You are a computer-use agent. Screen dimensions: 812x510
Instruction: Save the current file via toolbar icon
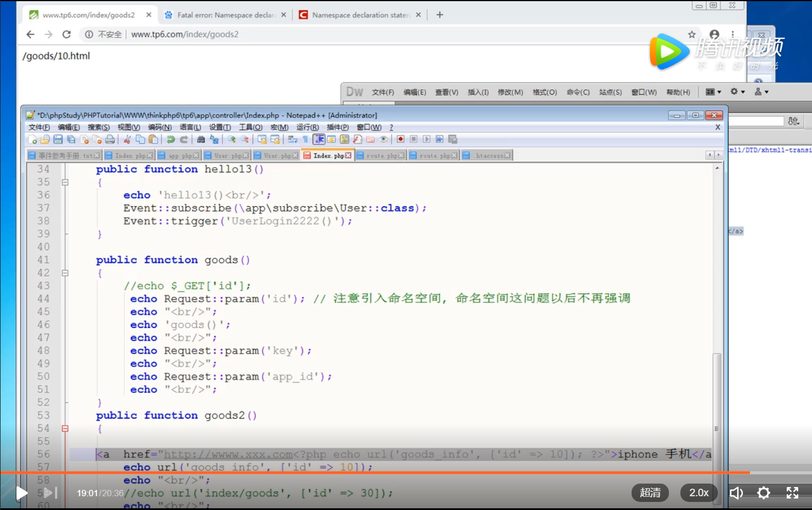(58, 139)
